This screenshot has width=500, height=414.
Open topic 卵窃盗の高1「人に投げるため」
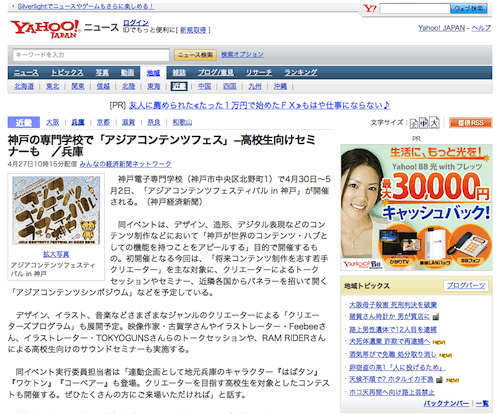click(397, 367)
